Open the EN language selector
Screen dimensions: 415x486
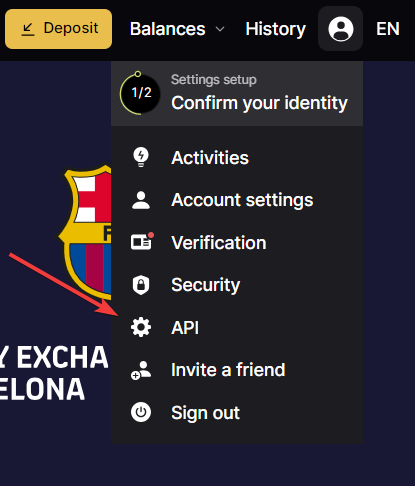pos(388,29)
